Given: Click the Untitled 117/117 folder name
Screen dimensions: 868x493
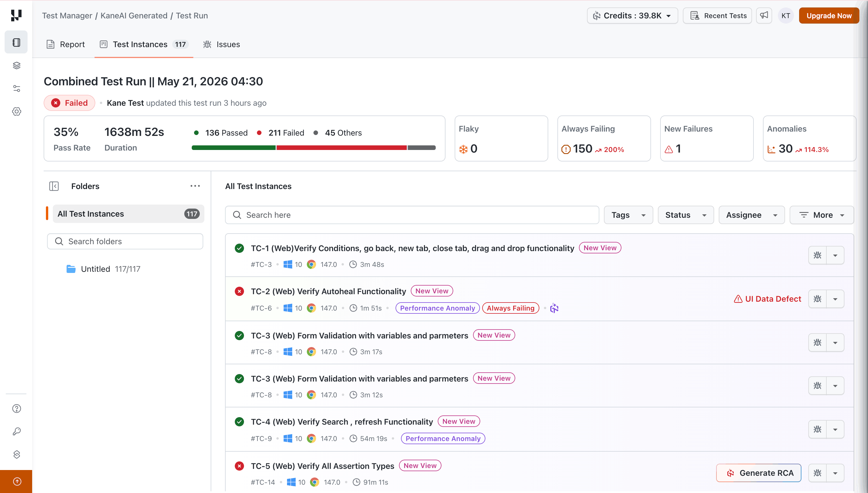Looking at the screenshot, I should pyautogui.click(x=110, y=269).
